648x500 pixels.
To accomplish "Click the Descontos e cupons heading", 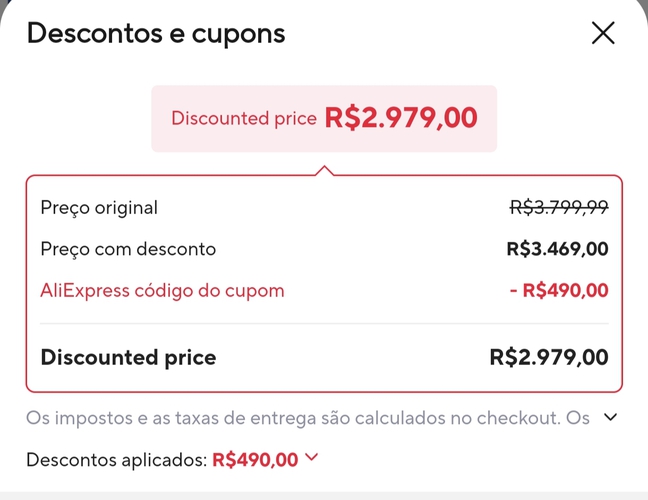I will coord(156,33).
